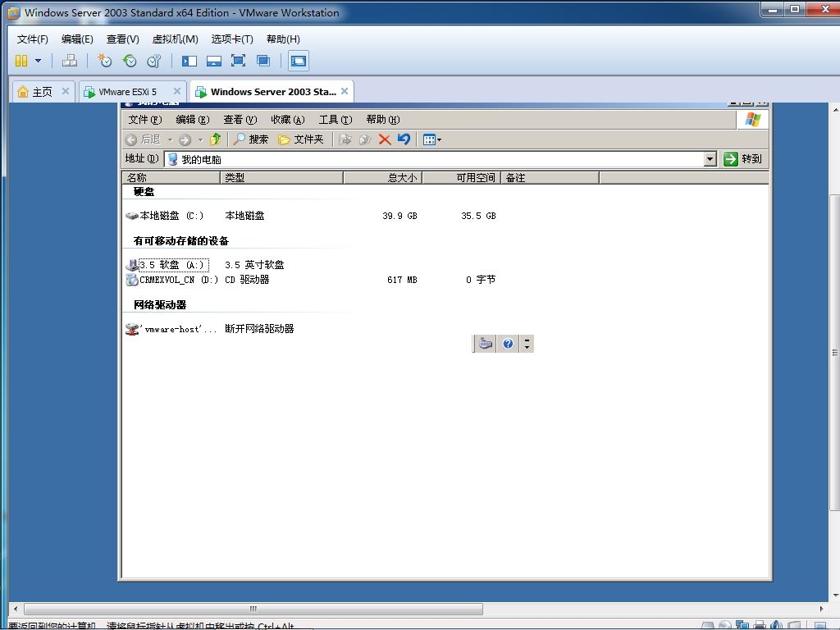
Task: Click the 我的电脑 address field
Action: (x=434, y=159)
